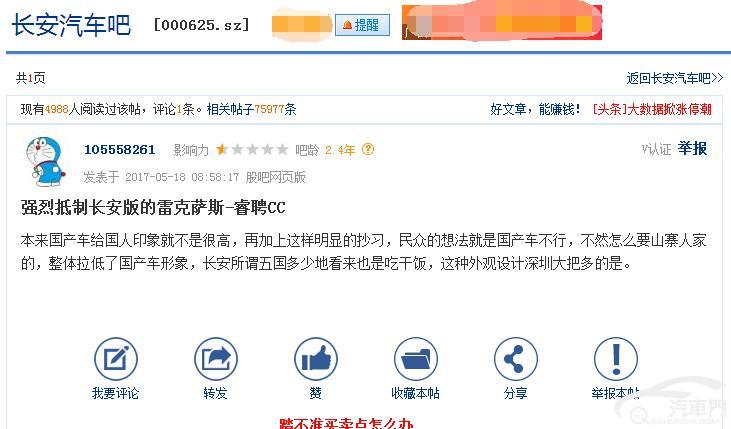Click the 转发 forward icon
The width and height of the screenshot is (731, 429).
[215, 359]
